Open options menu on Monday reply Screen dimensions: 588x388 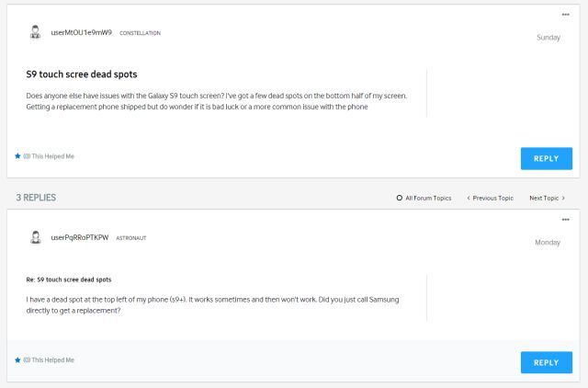pos(566,220)
